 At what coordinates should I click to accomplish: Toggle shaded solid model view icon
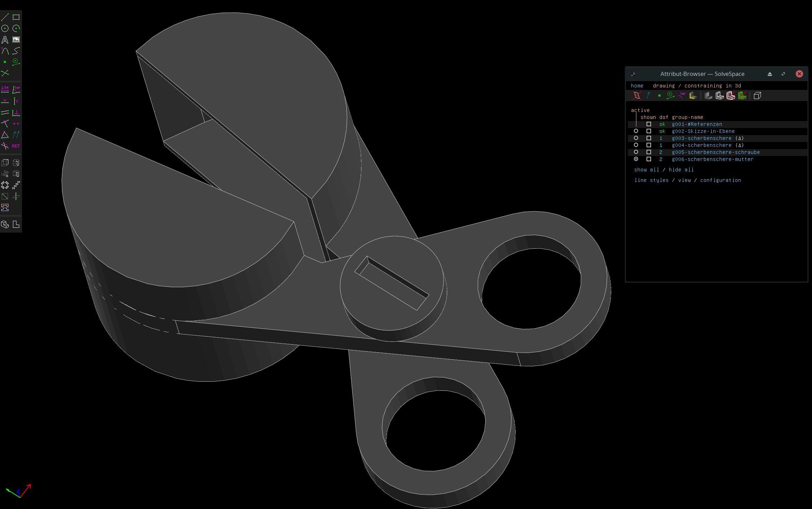click(708, 96)
